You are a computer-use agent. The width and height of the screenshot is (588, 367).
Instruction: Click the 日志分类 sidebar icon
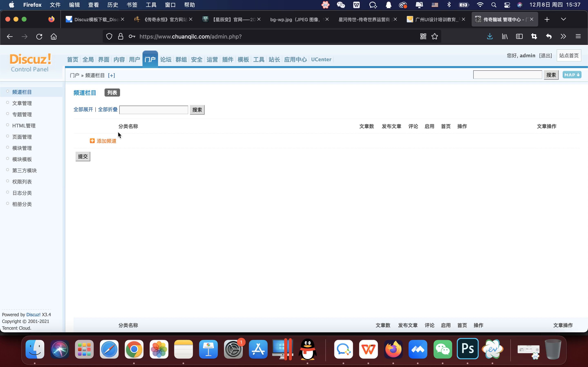point(8,192)
